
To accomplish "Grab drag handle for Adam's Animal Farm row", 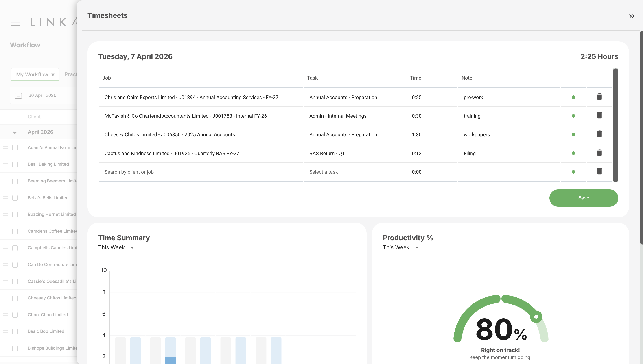I will click(5, 147).
